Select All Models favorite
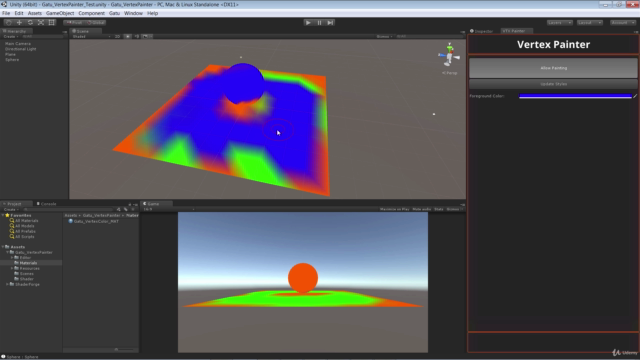The width and height of the screenshot is (640, 360). tap(22, 226)
